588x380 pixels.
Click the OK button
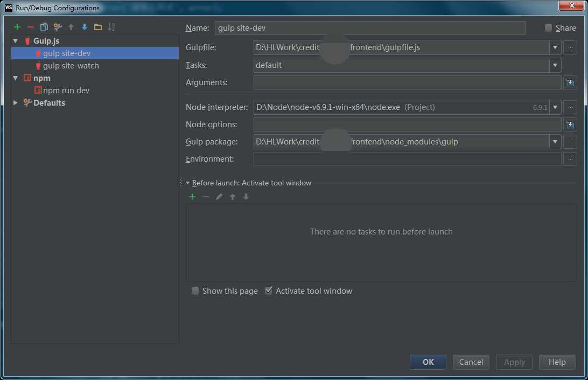[428, 362]
